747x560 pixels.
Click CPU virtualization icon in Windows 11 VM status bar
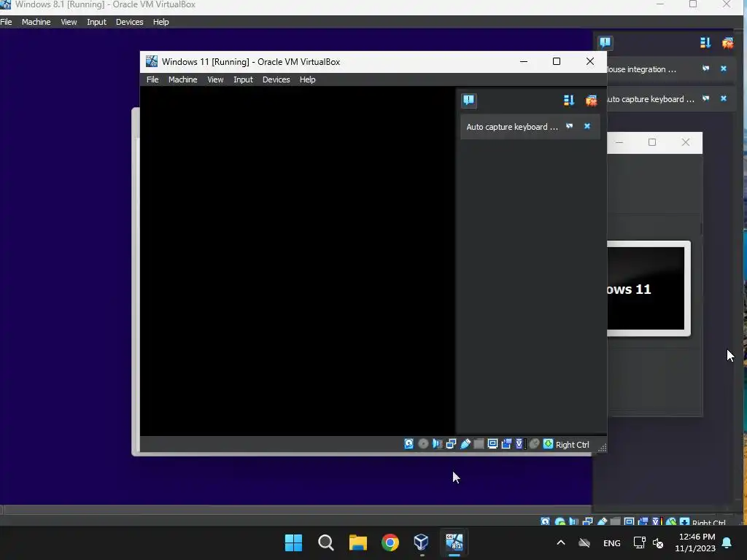[519, 444]
